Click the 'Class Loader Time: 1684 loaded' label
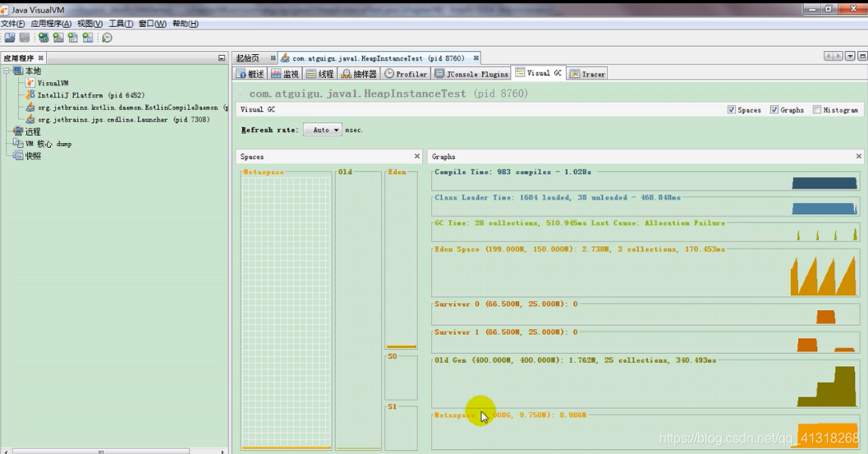This screenshot has width=868, height=454. tap(558, 197)
